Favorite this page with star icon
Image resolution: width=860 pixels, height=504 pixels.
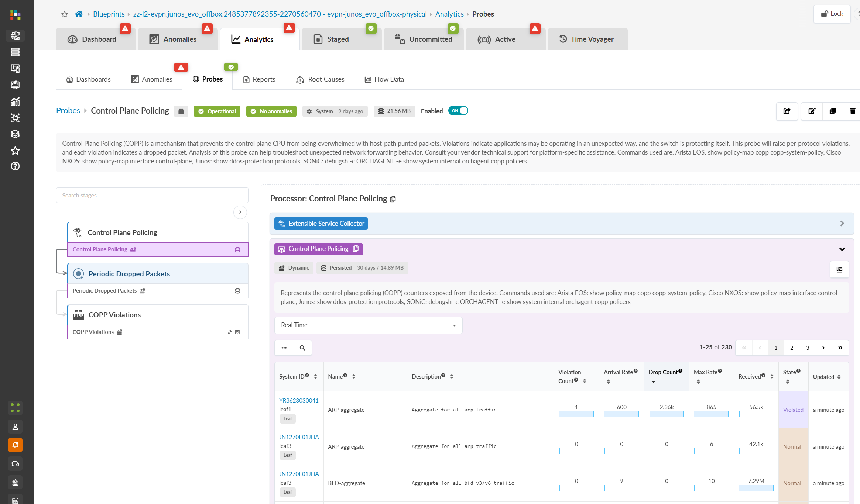pos(65,14)
